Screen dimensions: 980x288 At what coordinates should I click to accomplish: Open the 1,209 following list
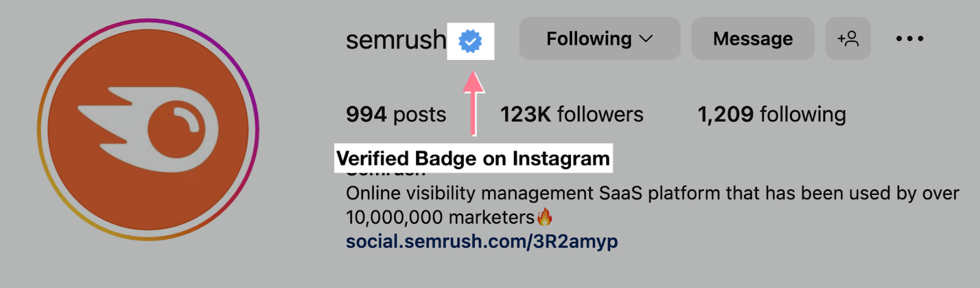pyautogui.click(x=772, y=114)
